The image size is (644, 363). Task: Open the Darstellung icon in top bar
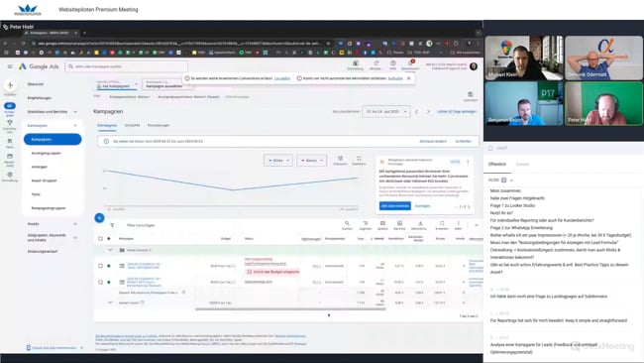356,63
